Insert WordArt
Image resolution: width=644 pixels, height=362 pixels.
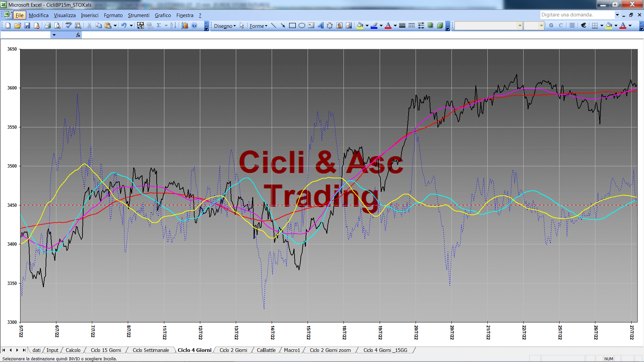point(320,25)
